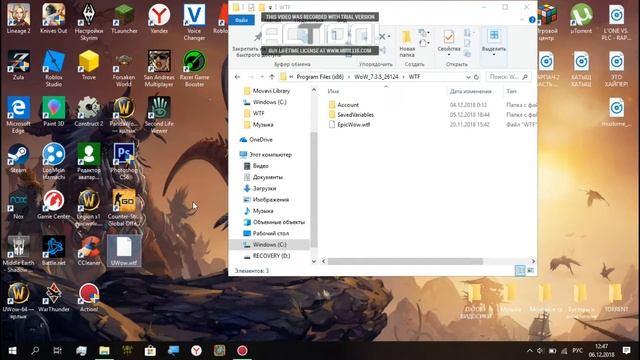Select the Razer Game Booster icon

194,69
